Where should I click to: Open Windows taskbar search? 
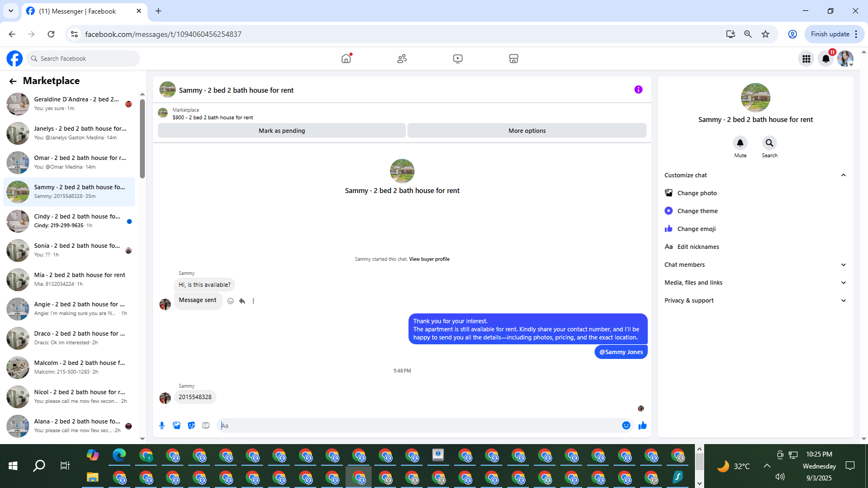39,466
